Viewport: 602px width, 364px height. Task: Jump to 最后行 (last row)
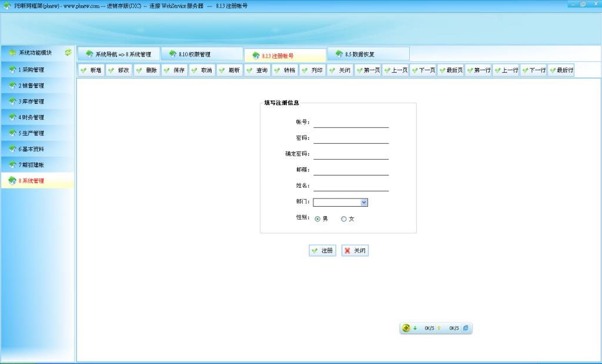[x=561, y=70]
